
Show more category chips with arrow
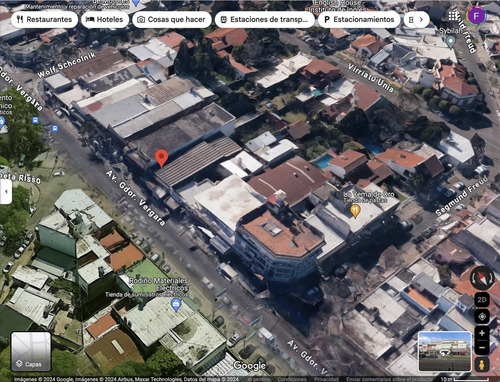click(421, 19)
